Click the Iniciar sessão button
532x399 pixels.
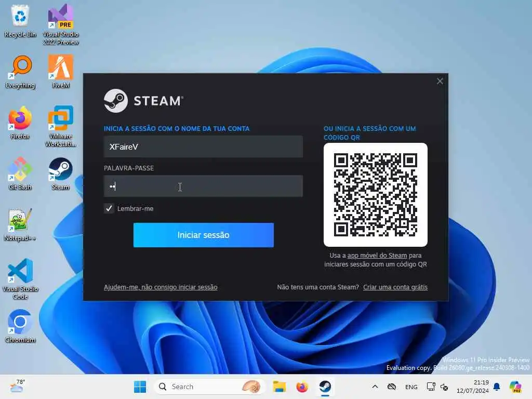(x=204, y=235)
